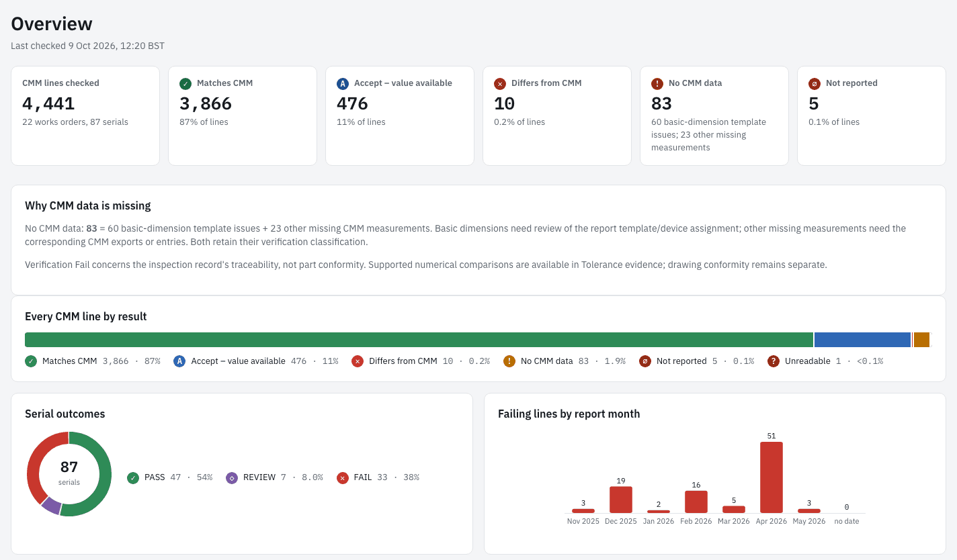Click the blue A icon on Accept card

[x=343, y=84]
